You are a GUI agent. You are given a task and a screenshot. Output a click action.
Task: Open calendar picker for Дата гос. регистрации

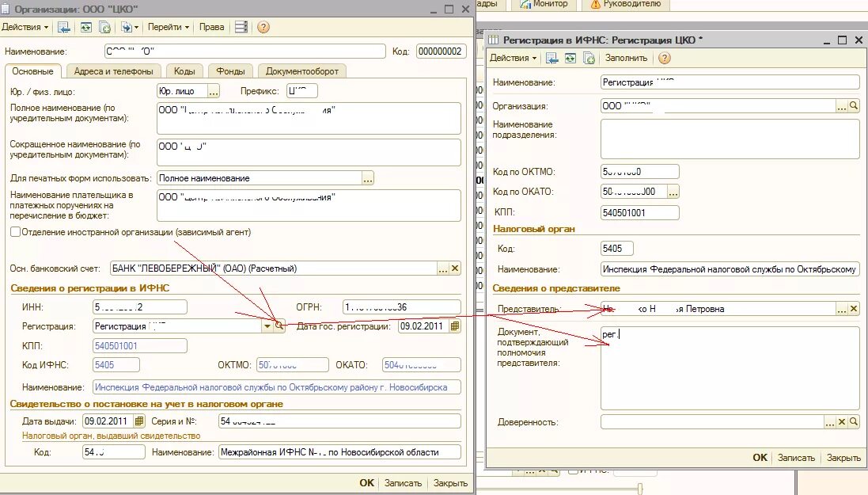455,326
